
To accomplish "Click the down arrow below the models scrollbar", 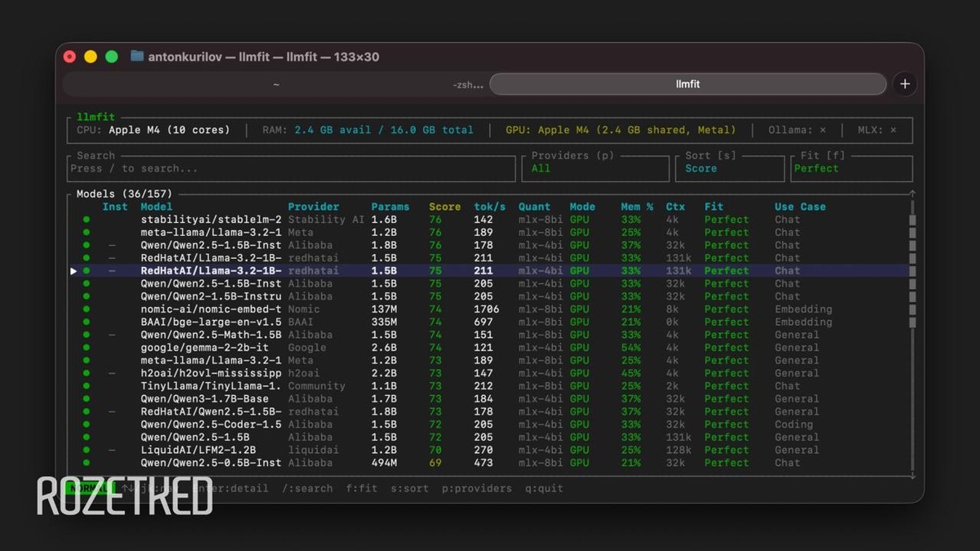I will (912, 475).
